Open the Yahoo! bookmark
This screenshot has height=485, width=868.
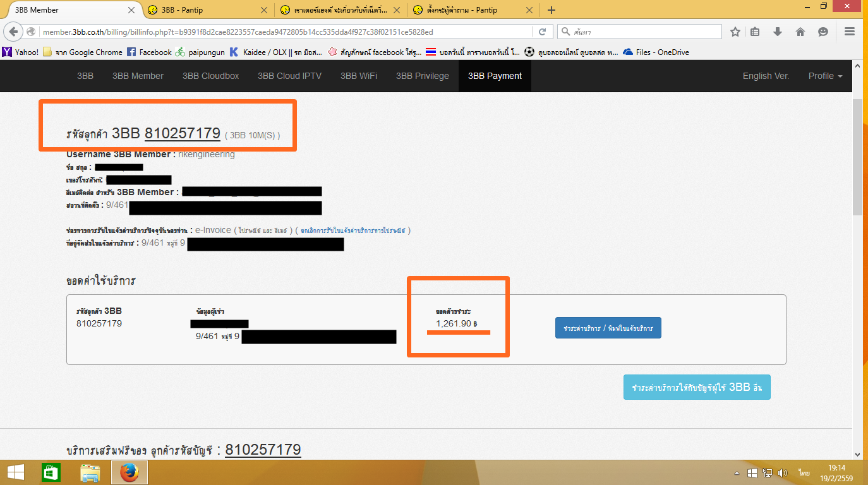21,52
